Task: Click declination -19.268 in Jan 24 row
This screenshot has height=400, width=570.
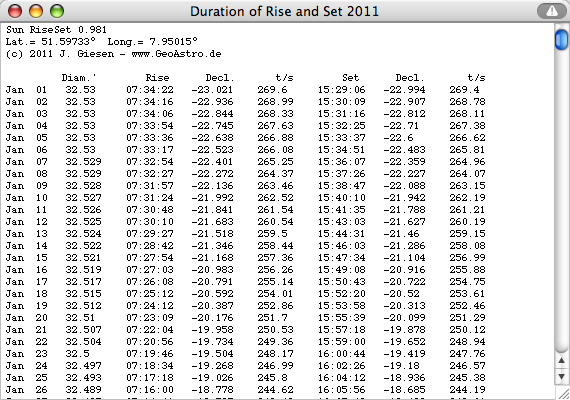Action: click(212, 366)
